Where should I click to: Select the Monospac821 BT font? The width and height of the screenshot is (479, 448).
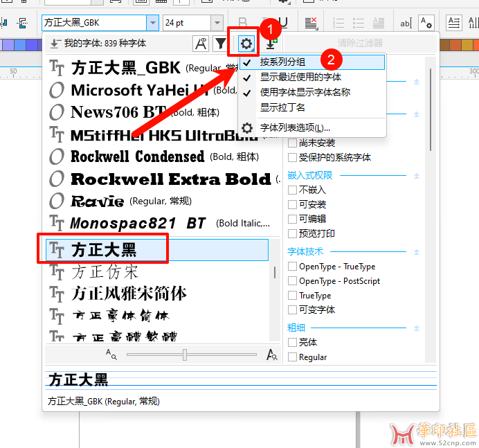point(163,224)
